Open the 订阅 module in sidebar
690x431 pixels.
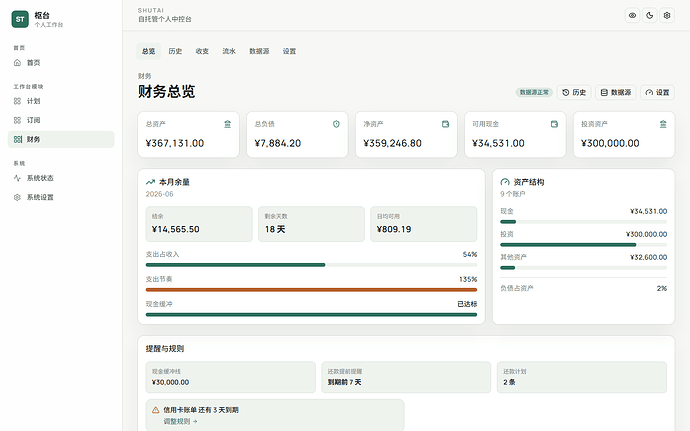pyautogui.click(x=61, y=120)
